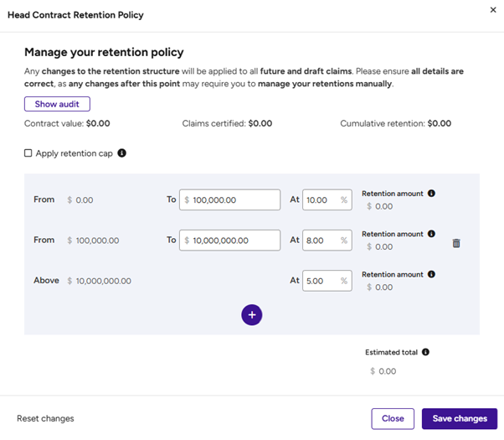Click Retention amount info icon in Above tier
The image size is (504, 440).
click(x=431, y=274)
